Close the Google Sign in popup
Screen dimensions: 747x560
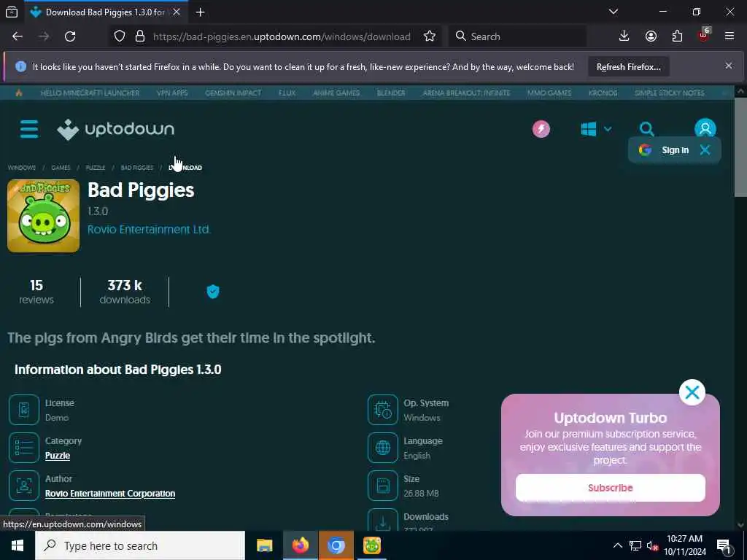coord(705,150)
